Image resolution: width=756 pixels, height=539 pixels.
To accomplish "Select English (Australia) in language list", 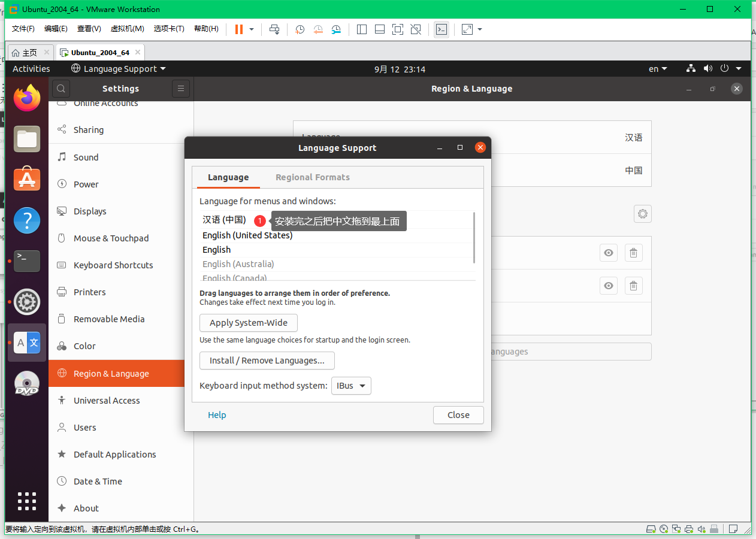I will coord(238,264).
